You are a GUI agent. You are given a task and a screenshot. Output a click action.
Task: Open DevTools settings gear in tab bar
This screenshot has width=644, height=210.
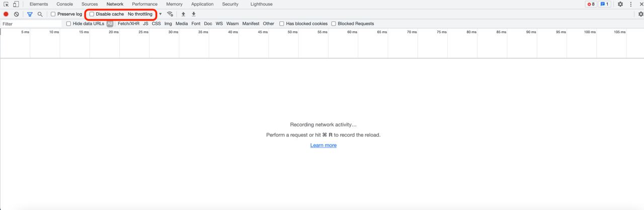[x=620, y=4]
